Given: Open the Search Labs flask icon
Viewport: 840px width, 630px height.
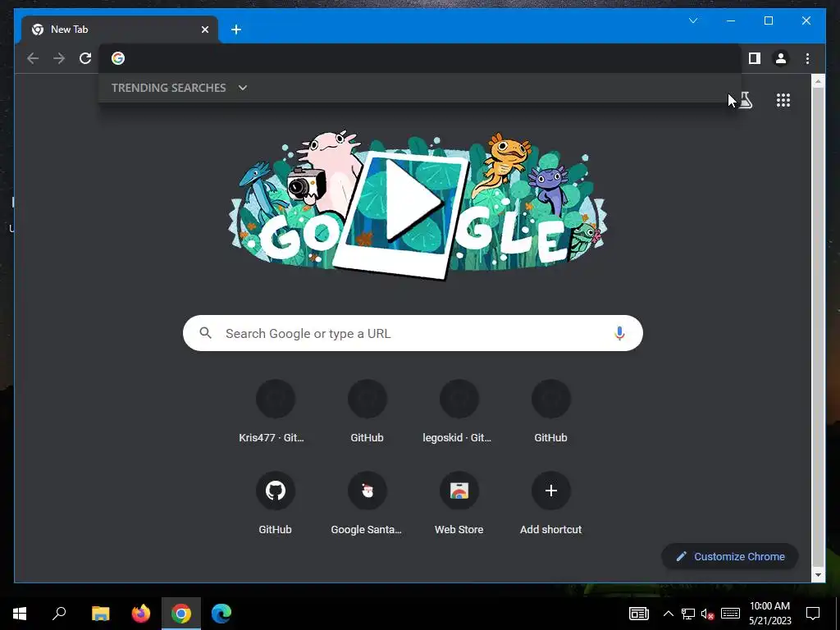Looking at the screenshot, I should point(746,100).
